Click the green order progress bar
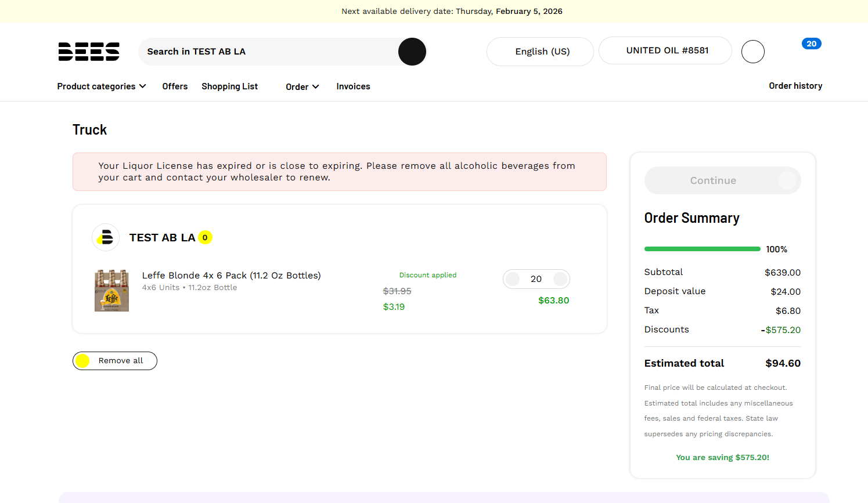 (x=703, y=249)
